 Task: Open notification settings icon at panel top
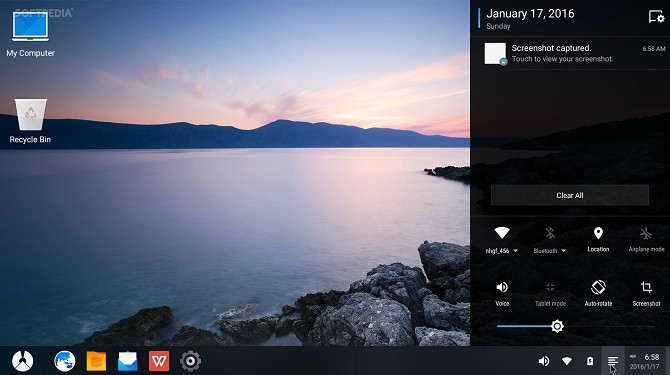[x=656, y=17]
